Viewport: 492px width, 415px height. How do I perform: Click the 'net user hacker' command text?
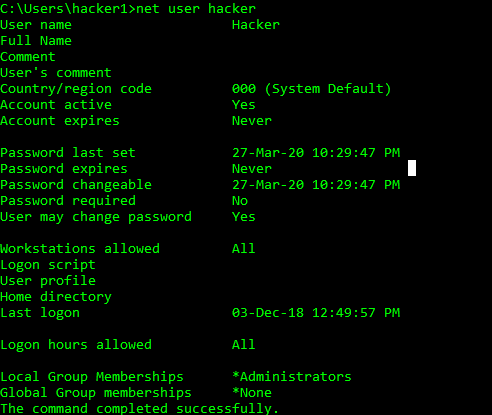point(196,9)
